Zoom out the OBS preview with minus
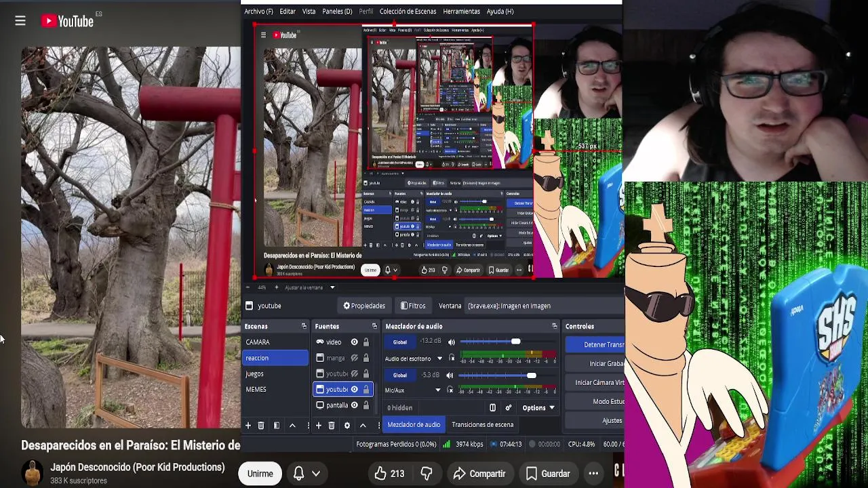 248,287
